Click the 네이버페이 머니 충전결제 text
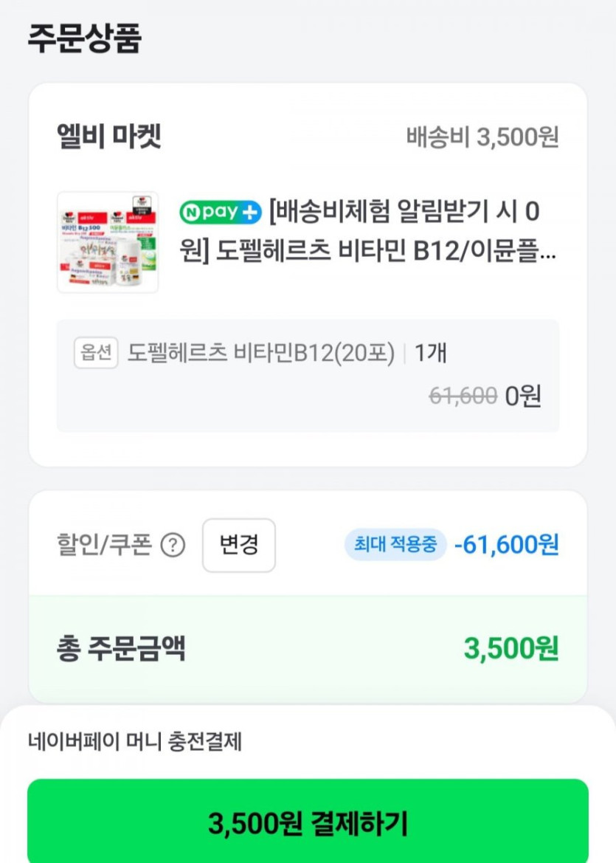616x863 pixels. point(135,741)
